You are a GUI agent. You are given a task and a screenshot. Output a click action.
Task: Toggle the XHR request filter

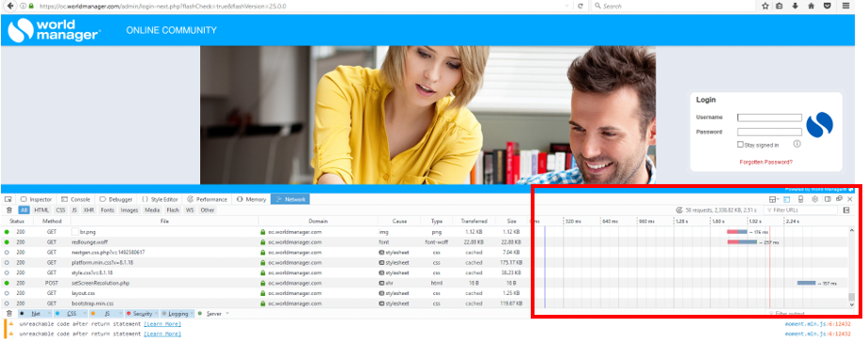click(88, 210)
